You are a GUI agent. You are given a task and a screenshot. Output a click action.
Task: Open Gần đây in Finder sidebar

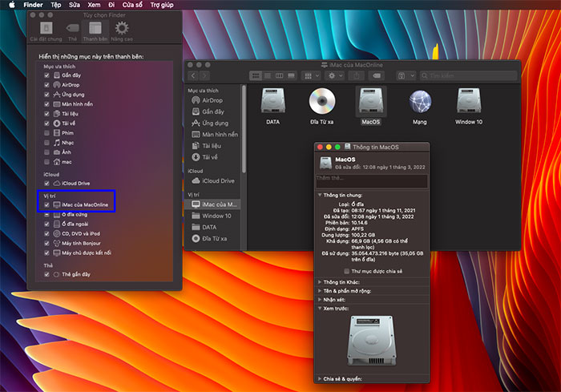(x=212, y=111)
